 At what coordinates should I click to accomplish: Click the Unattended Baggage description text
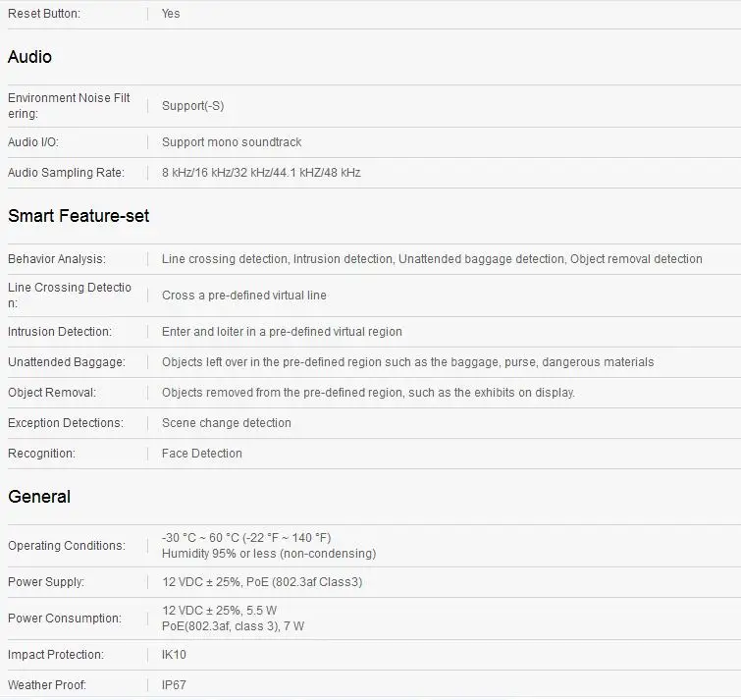tap(408, 361)
